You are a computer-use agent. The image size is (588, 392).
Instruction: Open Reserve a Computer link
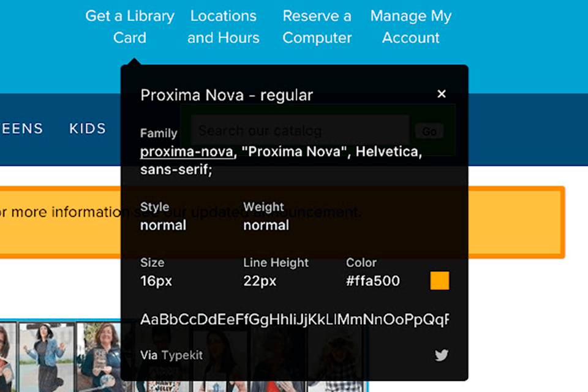click(317, 26)
